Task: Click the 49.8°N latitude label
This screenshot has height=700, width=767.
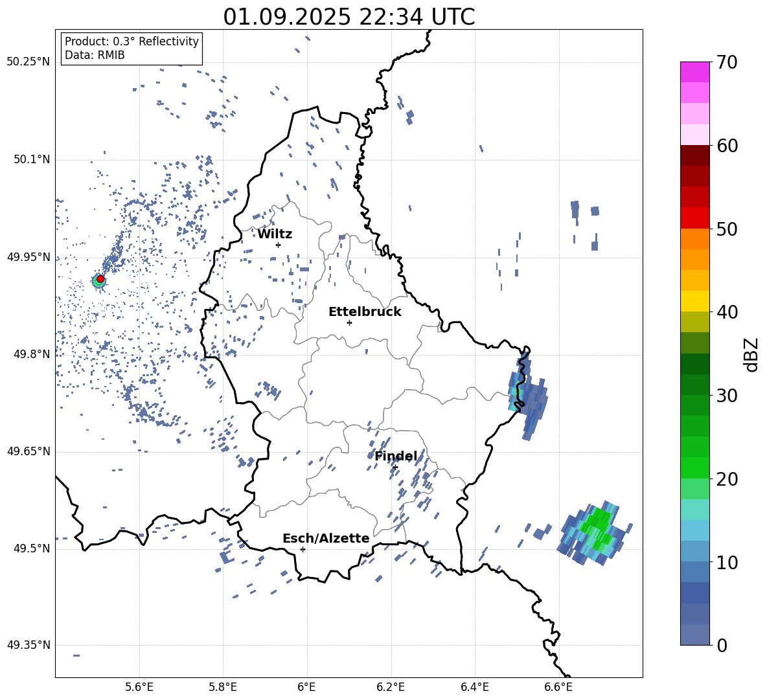Action: 31,354
